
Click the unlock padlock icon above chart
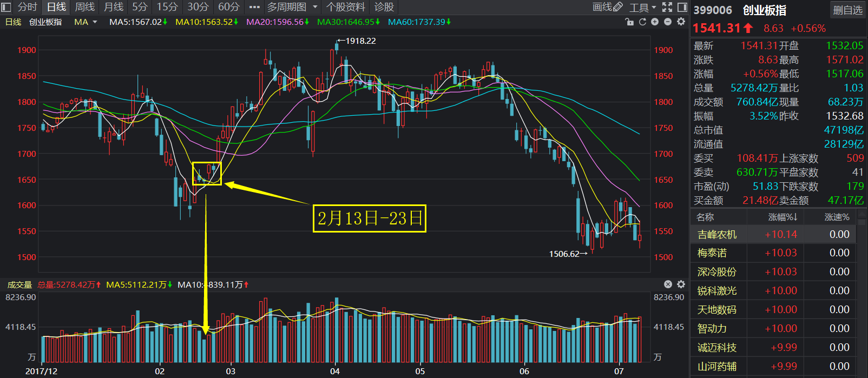[629, 22]
